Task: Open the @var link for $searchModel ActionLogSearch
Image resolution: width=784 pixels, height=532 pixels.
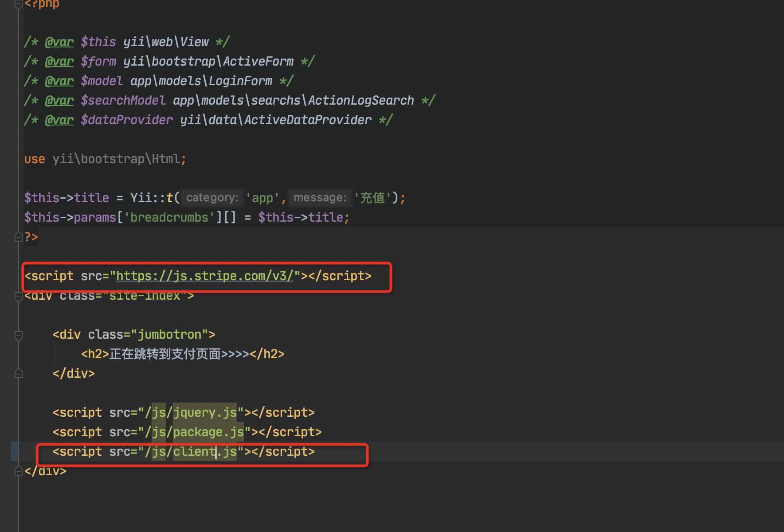Action: pyautogui.click(x=59, y=100)
